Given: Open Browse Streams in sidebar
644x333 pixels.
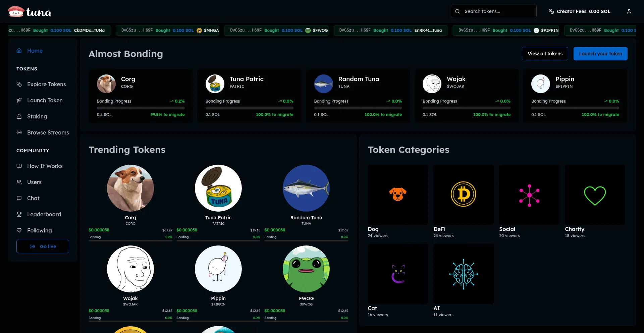Looking at the screenshot, I should 48,132.
